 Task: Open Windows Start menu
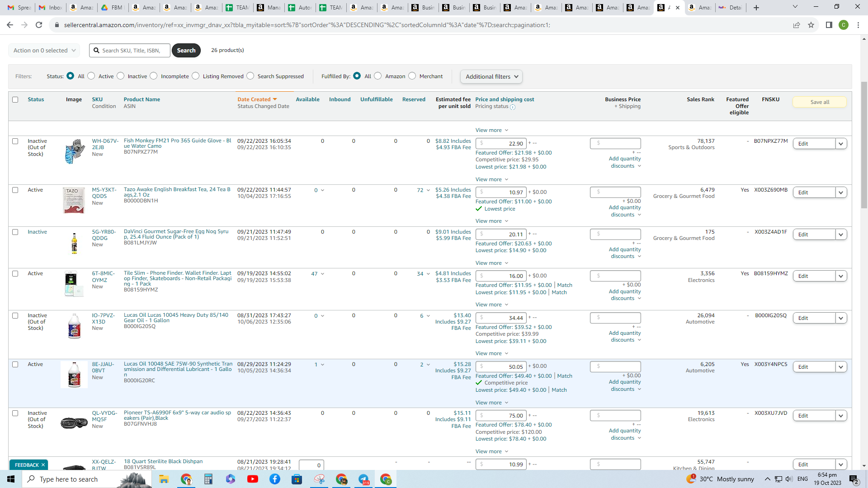11,479
